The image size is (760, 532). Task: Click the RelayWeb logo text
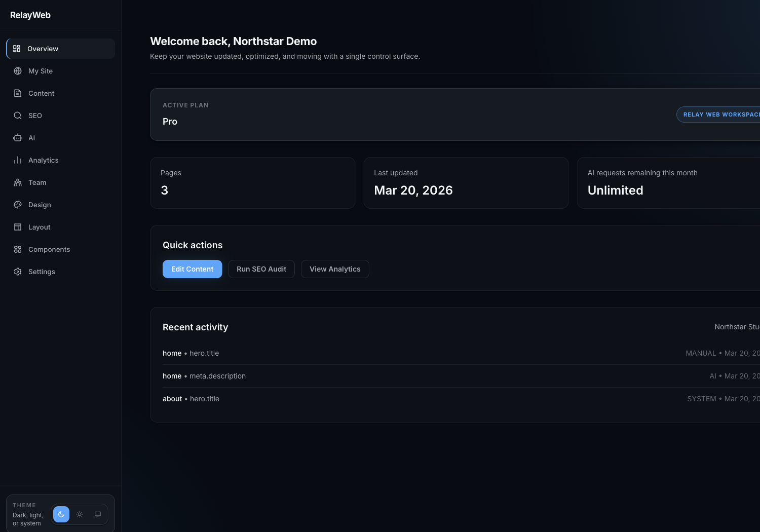tap(30, 15)
